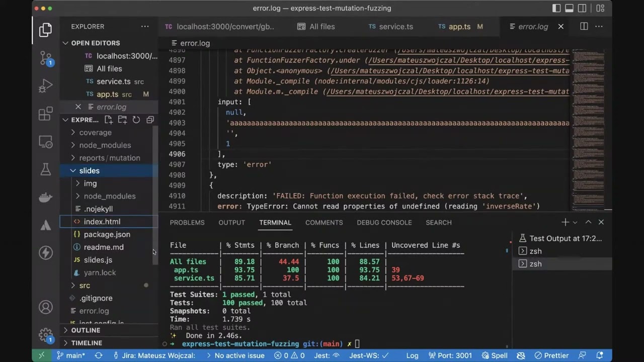Screen dimensions: 644x362
Task: Split the editor to the right
Action: click(x=584, y=27)
